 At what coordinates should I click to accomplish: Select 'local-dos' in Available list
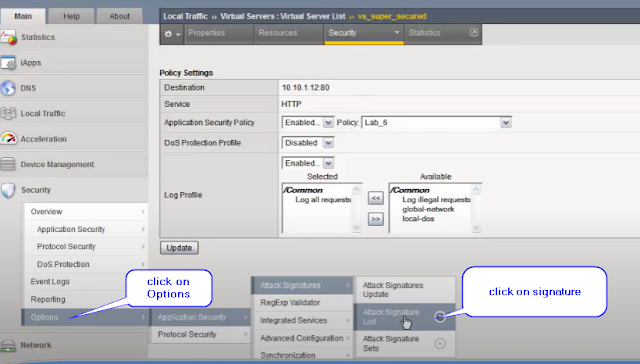[x=418, y=219]
